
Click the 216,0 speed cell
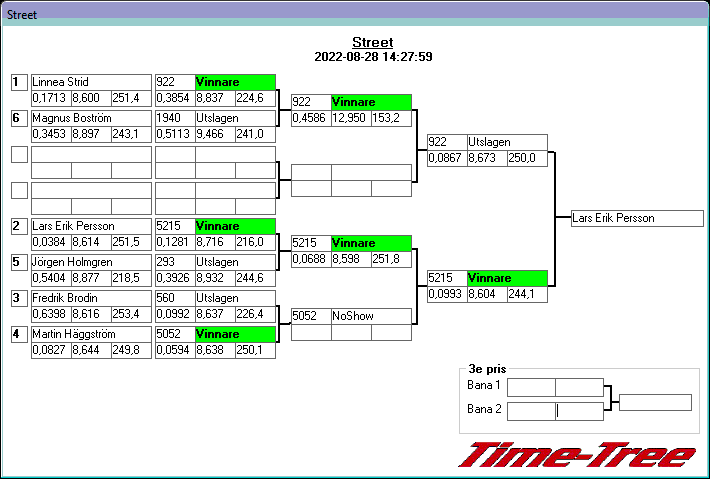[x=255, y=242]
